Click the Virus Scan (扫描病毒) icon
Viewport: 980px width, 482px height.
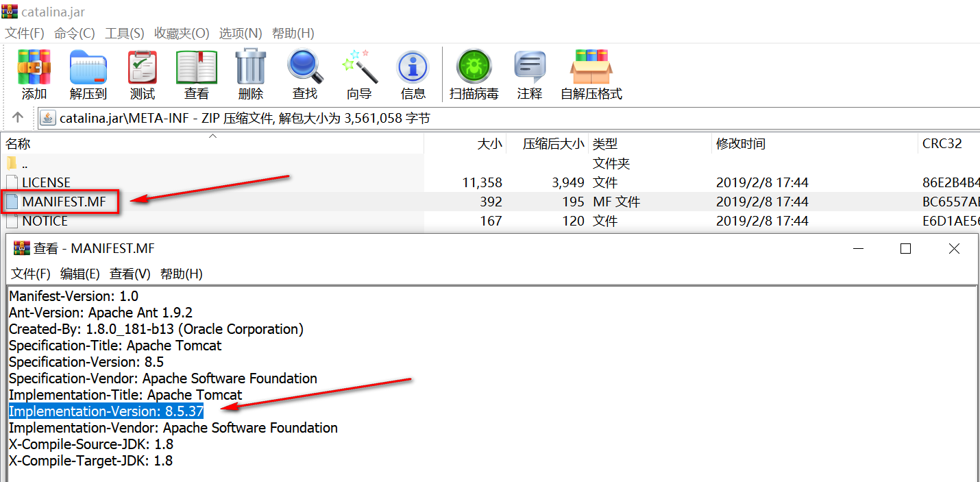[x=474, y=67]
